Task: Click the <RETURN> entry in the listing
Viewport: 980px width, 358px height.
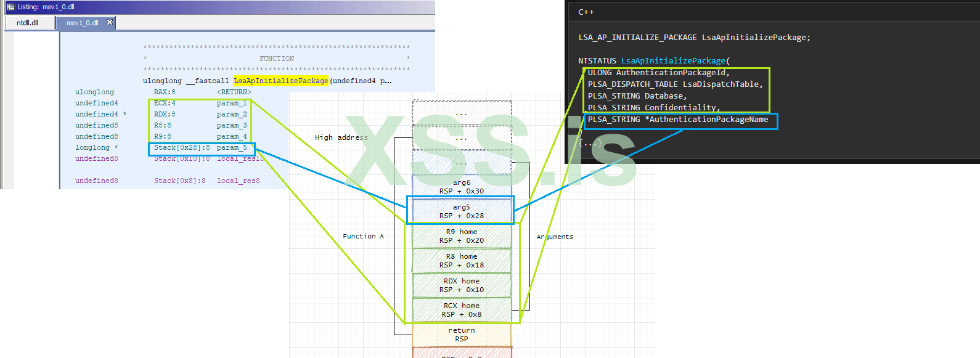Action: pos(234,92)
